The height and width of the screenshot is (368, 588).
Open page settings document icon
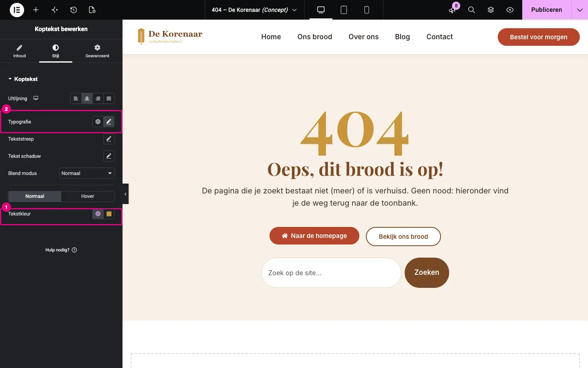click(x=92, y=10)
